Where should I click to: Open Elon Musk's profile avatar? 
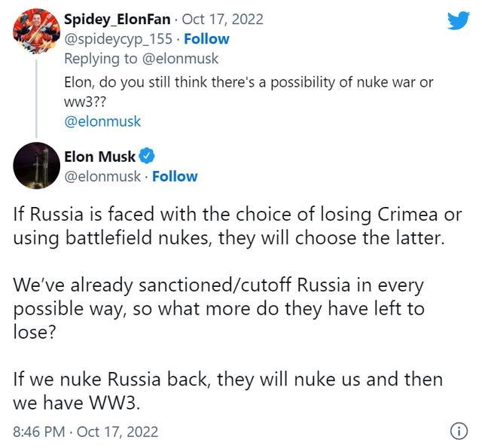pos(37,166)
